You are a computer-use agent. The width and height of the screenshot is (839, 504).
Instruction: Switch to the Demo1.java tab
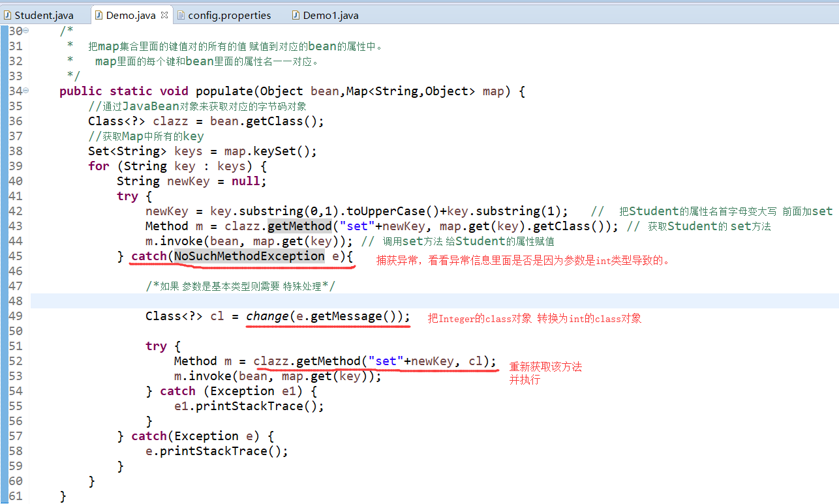pos(330,15)
